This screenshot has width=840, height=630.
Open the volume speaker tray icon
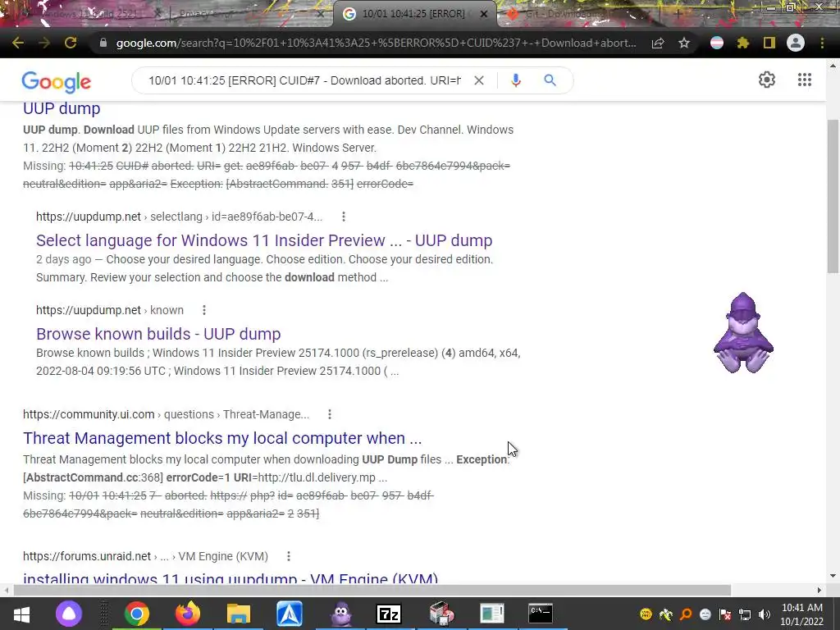(765, 614)
